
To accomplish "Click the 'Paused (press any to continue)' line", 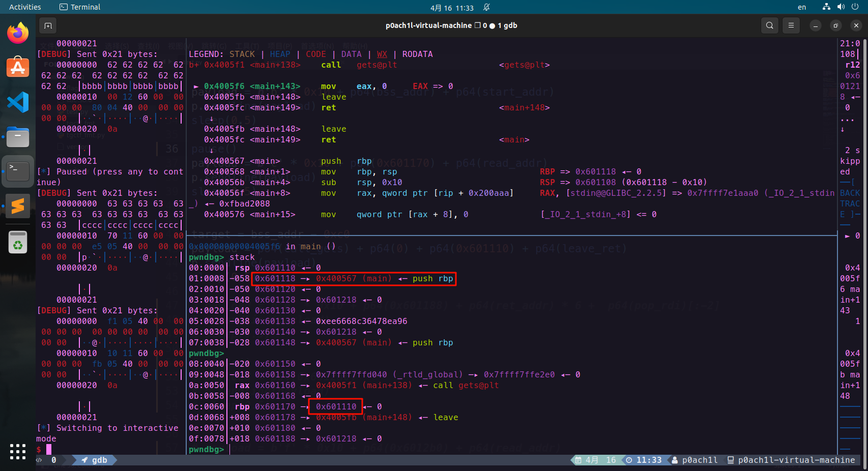I will (x=110, y=176).
